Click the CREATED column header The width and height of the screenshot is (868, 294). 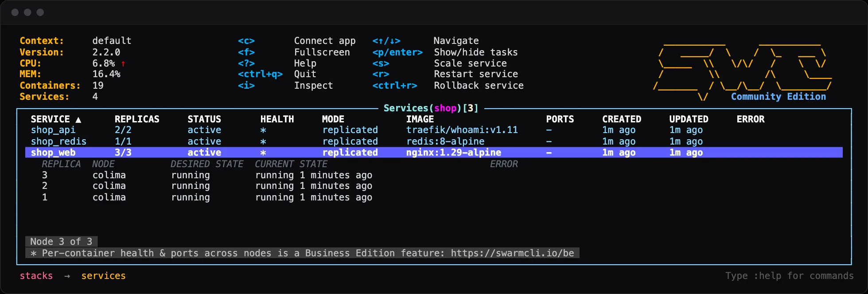click(x=622, y=119)
